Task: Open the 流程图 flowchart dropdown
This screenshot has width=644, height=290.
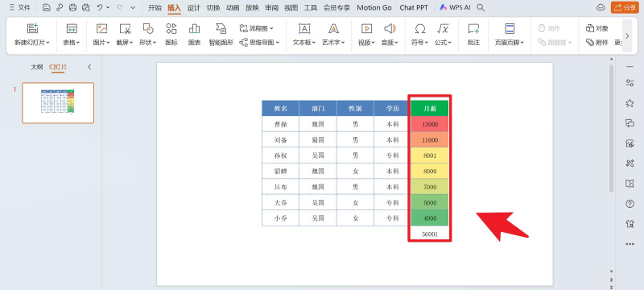Action: [256, 28]
